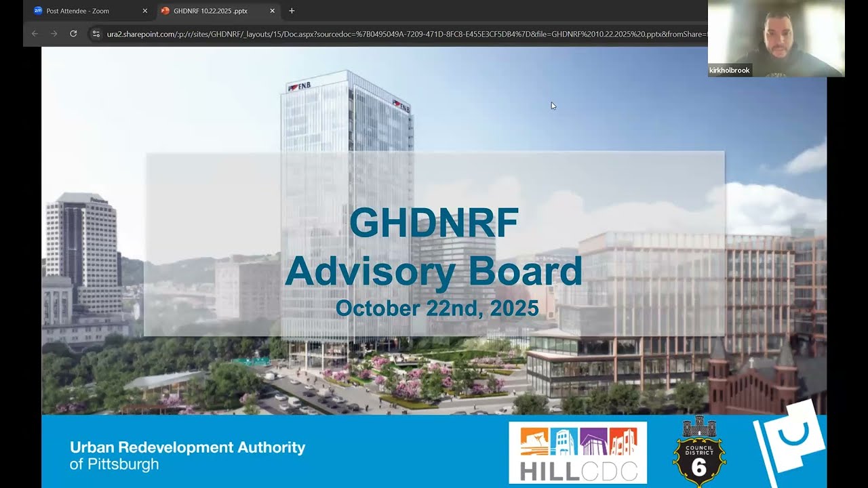Click the Council District 6 badge
The height and width of the screenshot is (488, 868).
pos(698,451)
